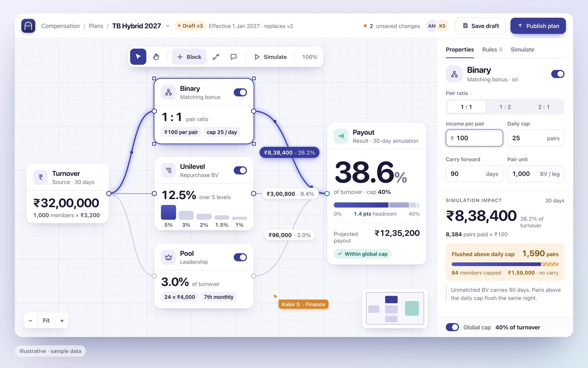The image size is (588, 368).
Task: Click the Pool block crown icon
Action: tap(168, 257)
